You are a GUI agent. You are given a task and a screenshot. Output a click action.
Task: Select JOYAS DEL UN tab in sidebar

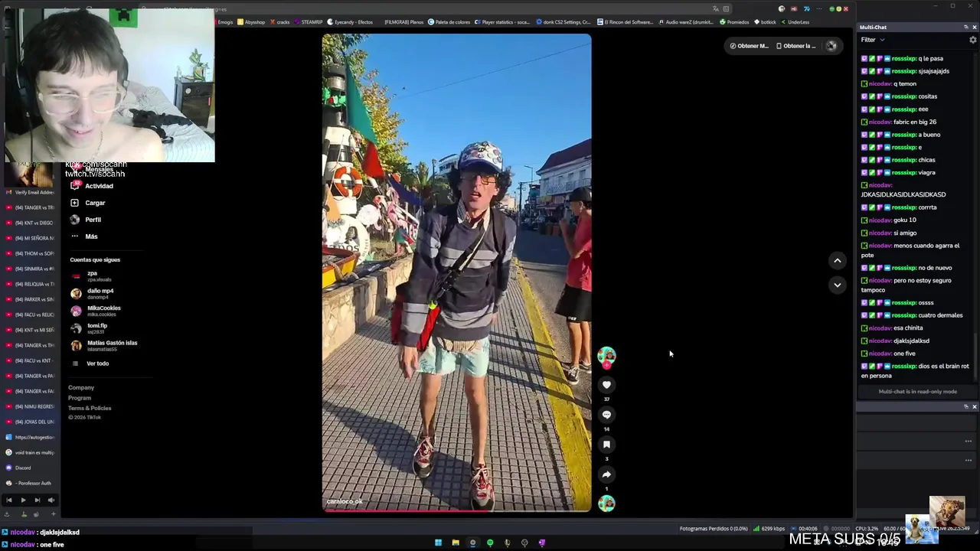30,422
